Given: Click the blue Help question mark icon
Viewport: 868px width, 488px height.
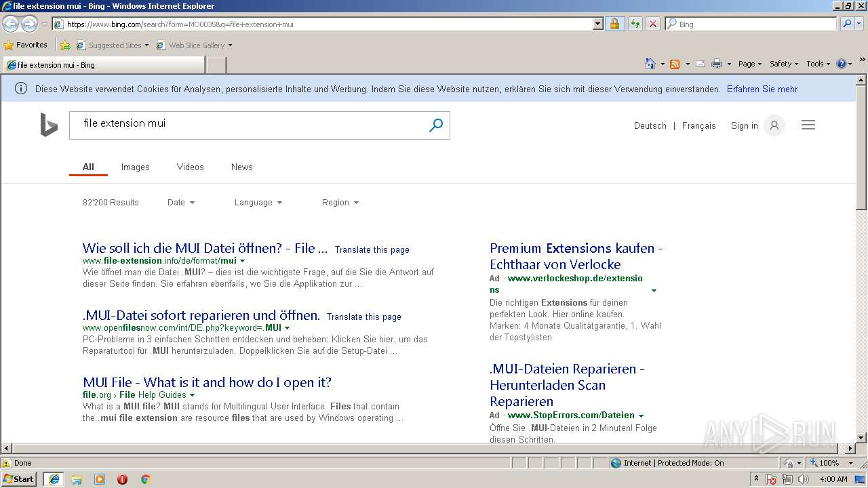Looking at the screenshot, I should click(842, 64).
